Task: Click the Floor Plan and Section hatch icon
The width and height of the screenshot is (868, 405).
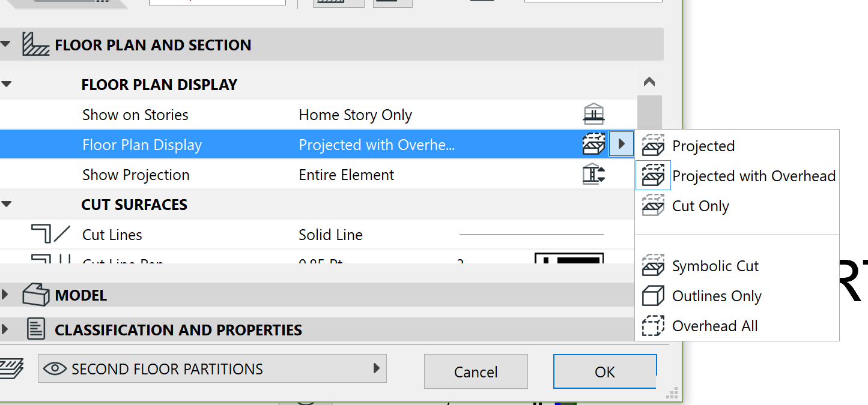Action: point(35,44)
